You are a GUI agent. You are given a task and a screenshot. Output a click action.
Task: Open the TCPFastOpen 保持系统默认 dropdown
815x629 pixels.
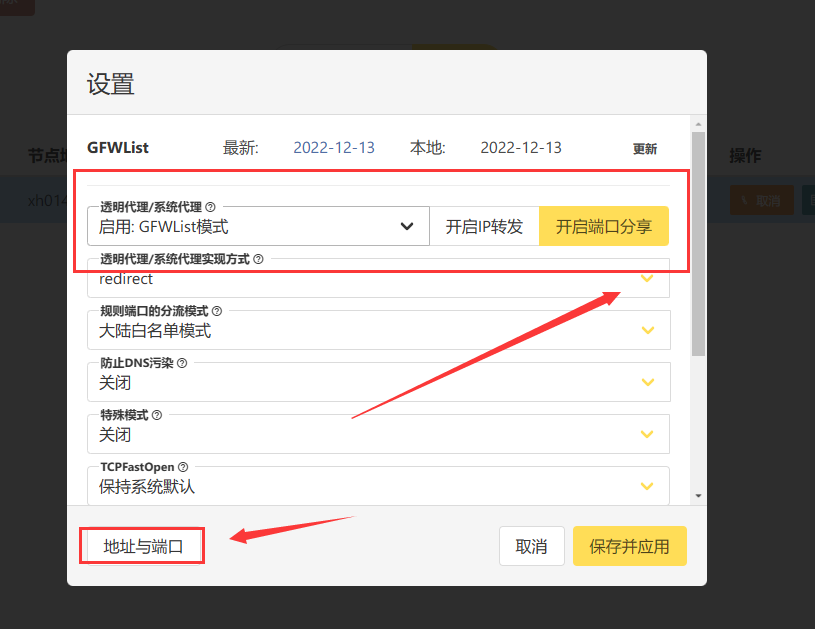click(x=378, y=487)
